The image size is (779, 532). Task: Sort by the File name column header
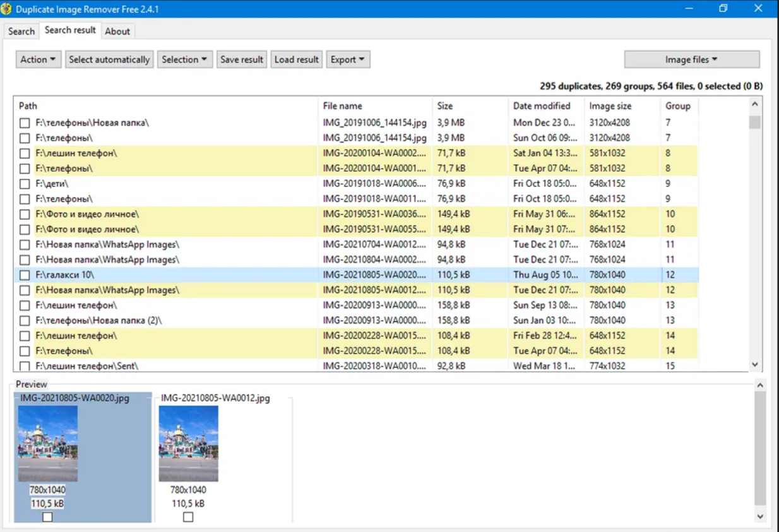point(375,106)
